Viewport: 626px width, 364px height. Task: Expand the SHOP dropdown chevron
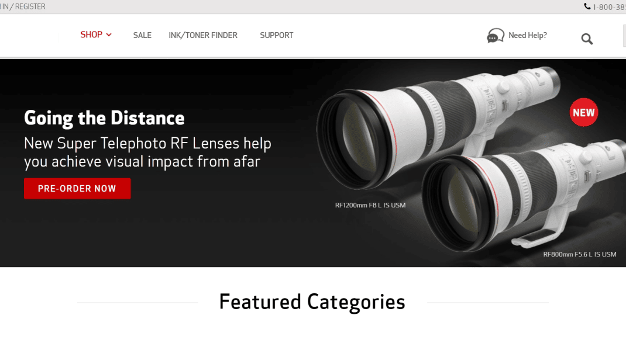109,35
